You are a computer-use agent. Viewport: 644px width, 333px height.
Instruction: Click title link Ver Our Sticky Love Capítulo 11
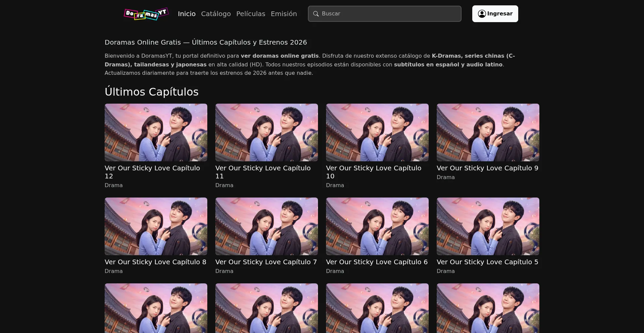click(263, 172)
